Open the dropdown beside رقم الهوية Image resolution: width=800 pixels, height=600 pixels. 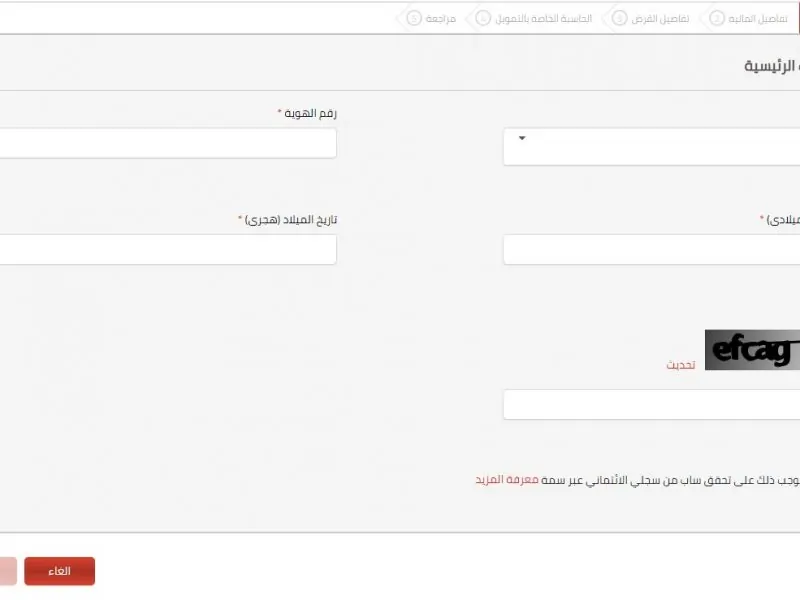(652, 147)
